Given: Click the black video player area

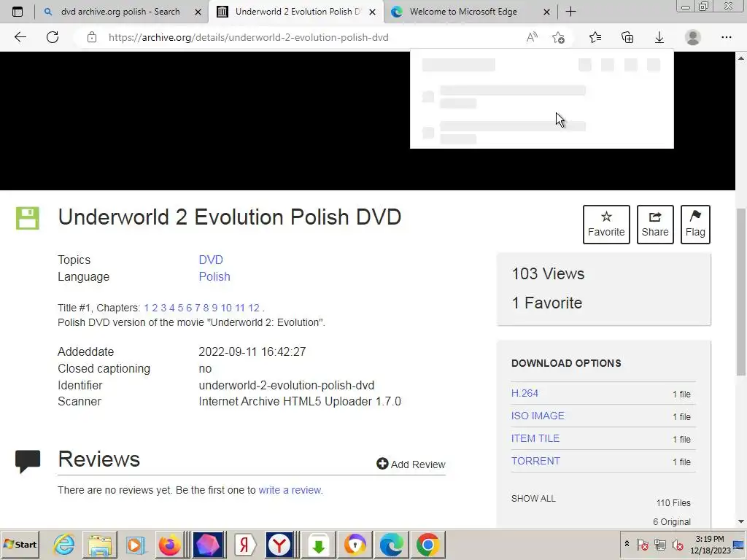Looking at the screenshot, I should tap(205, 121).
